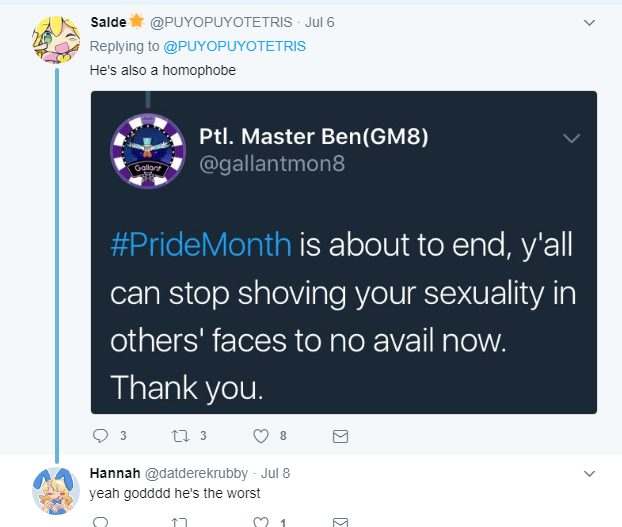
Task: Retweet Salde's homophobe tweet
Action: pos(180,436)
